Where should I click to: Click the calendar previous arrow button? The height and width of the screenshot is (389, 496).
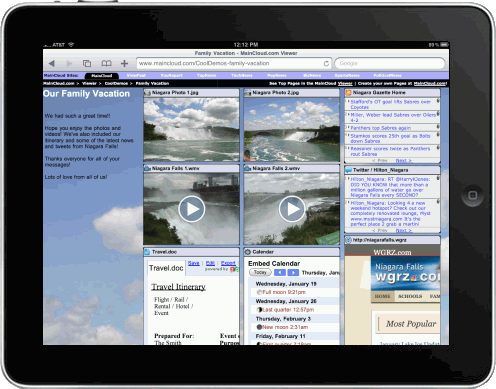coord(280,273)
